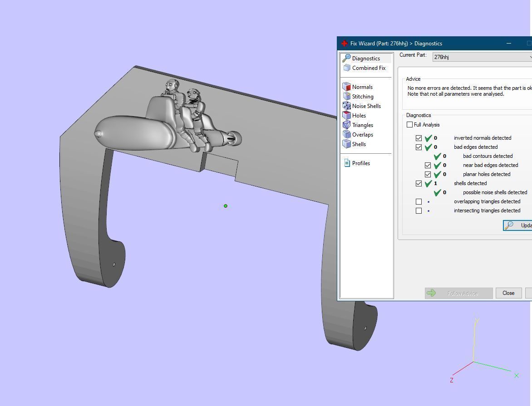Click the red cross Fix Wizard icon
This screenshot has width=532, height=406.
(344, 44)
